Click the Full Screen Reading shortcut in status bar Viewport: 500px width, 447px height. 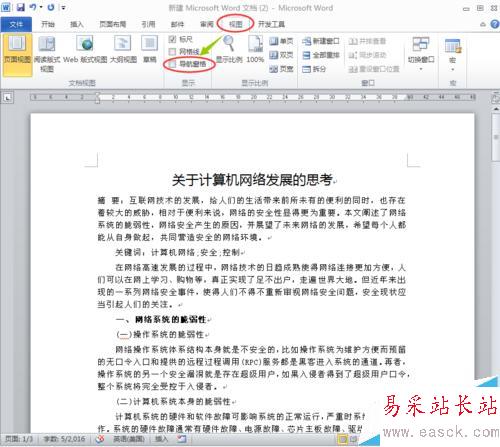[354, 439]
